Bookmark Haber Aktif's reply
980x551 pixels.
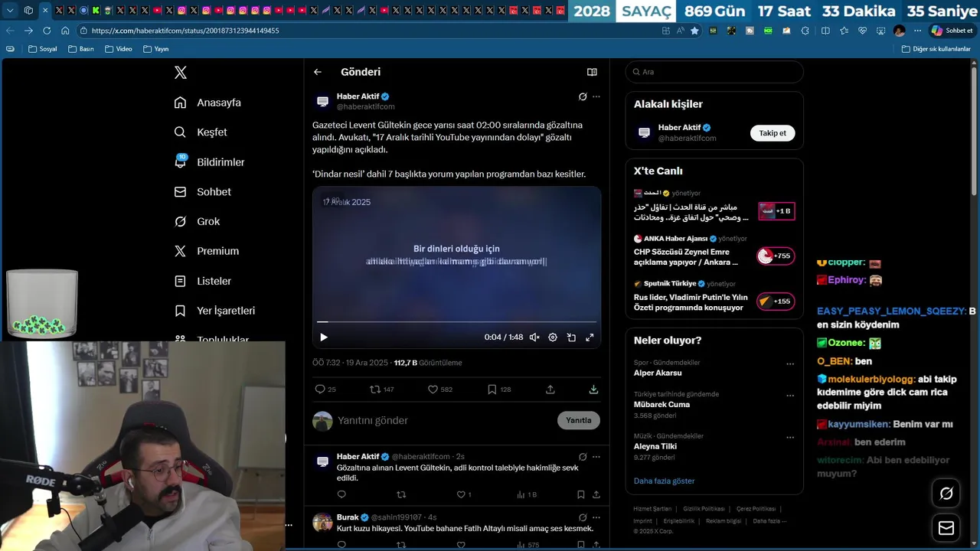(x=581, y=495)
